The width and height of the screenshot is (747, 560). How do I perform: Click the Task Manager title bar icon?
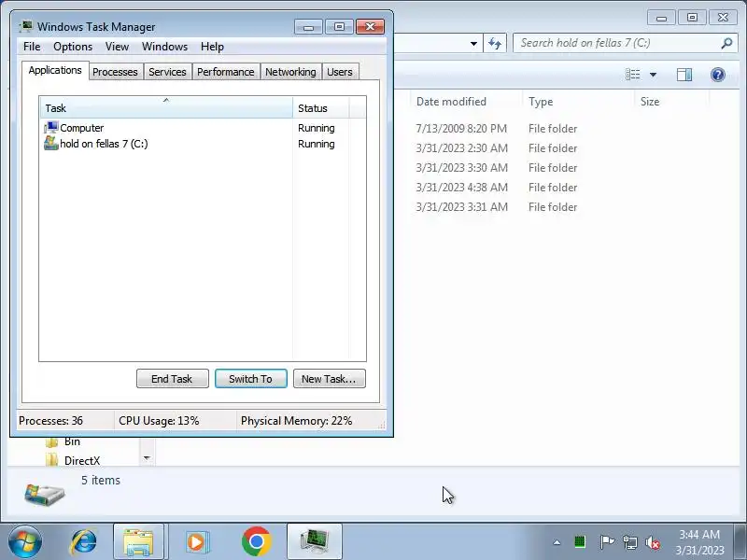[26, 27]
